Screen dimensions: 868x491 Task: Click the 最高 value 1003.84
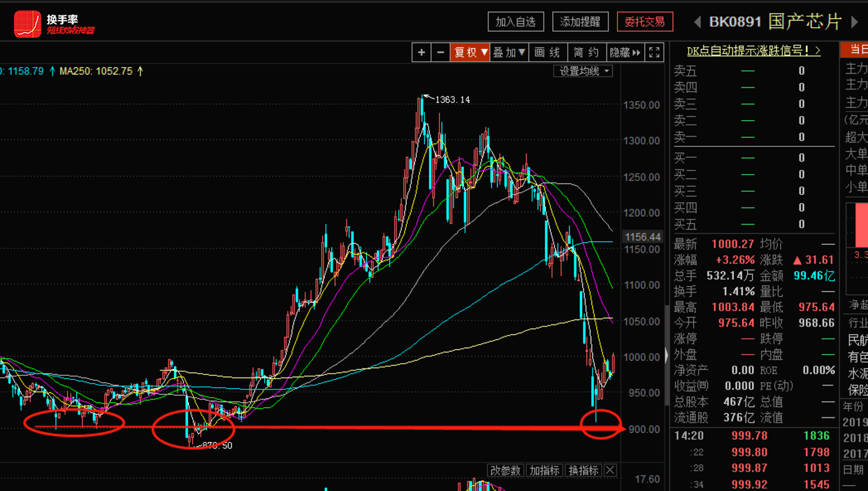(733, 307)
